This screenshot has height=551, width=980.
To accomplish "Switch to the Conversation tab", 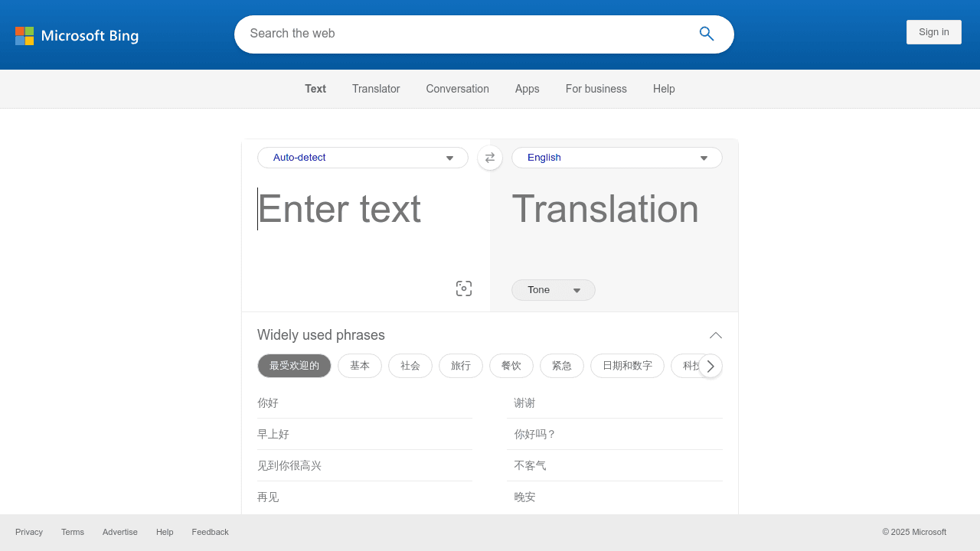I will (457, 89).
